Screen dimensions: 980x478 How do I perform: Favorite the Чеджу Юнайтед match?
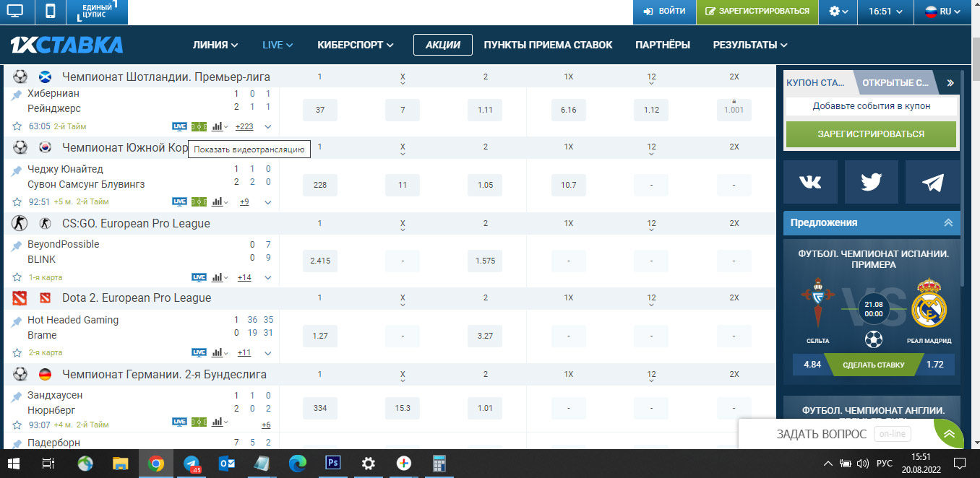click(x=17, y=201)
